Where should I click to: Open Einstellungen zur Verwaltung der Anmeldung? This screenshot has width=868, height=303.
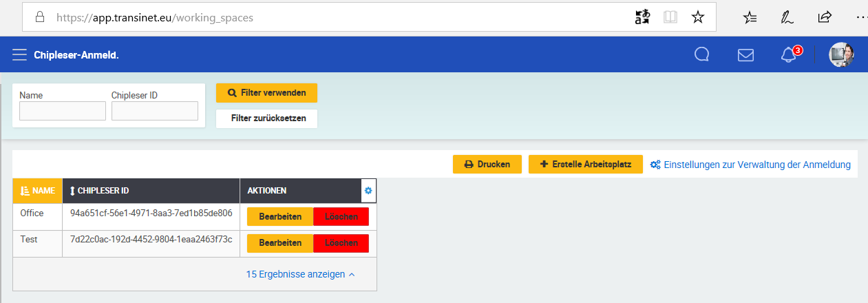point(750,165)
